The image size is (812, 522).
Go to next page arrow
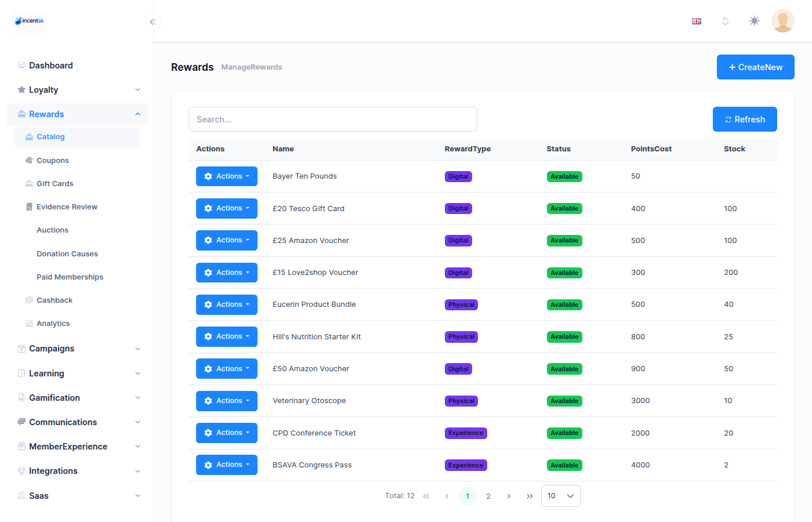[509, 496]
